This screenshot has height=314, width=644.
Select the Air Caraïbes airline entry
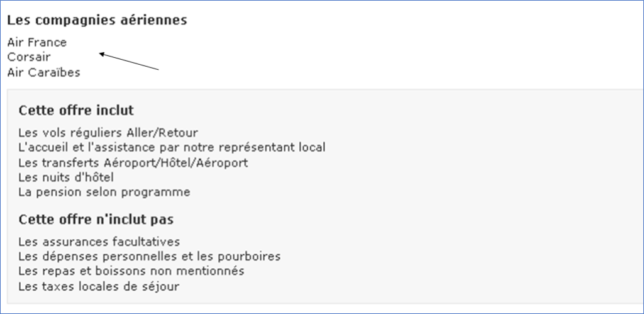[44, 72]
